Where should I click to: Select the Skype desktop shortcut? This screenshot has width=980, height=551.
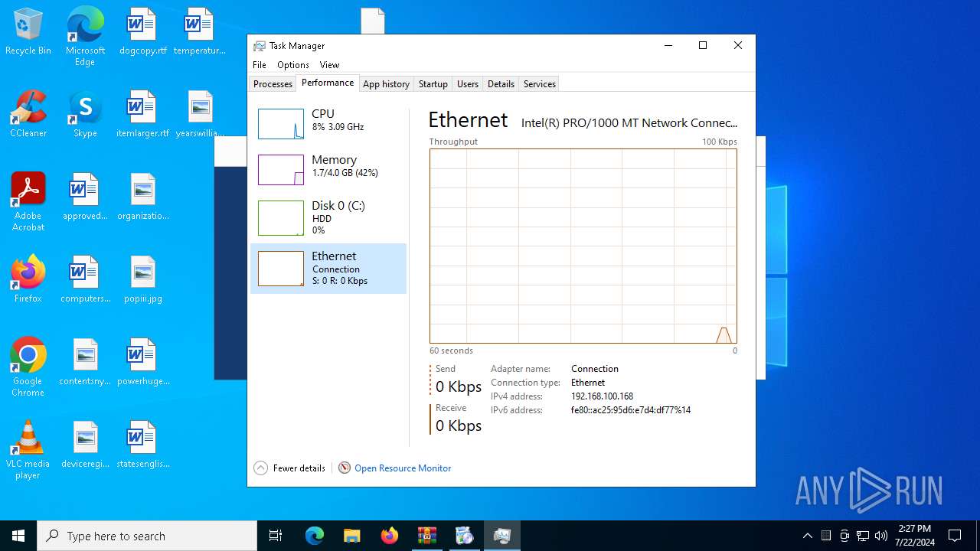[x=85, y=115]
